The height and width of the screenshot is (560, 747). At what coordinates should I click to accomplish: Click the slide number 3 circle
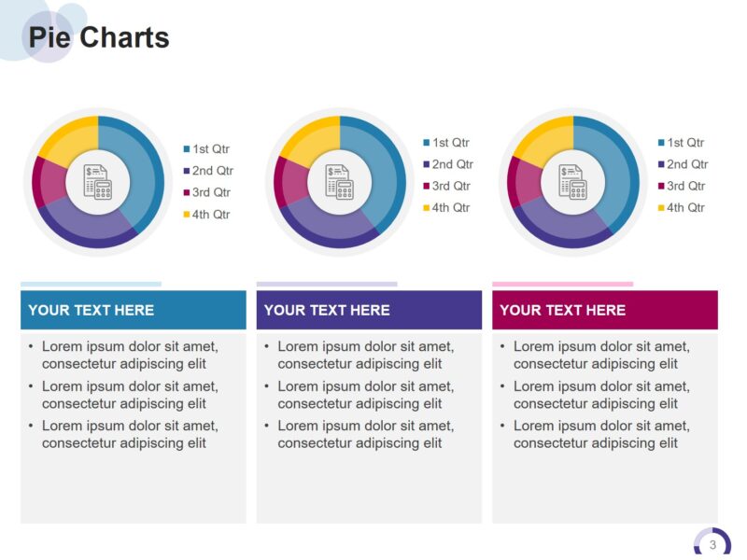click(712, 545)
